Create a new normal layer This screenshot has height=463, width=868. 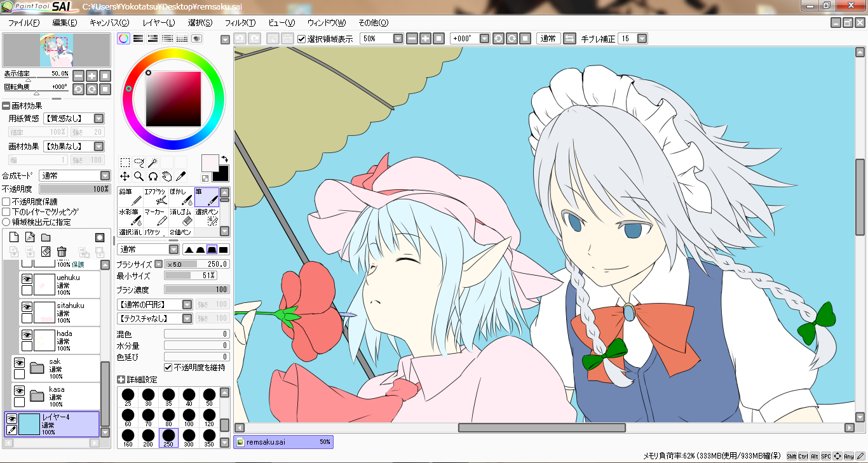click(x=14, y=237)
